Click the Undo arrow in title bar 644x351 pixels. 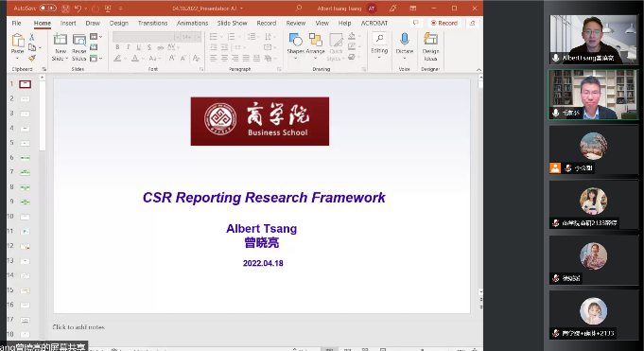coord(78,9)
